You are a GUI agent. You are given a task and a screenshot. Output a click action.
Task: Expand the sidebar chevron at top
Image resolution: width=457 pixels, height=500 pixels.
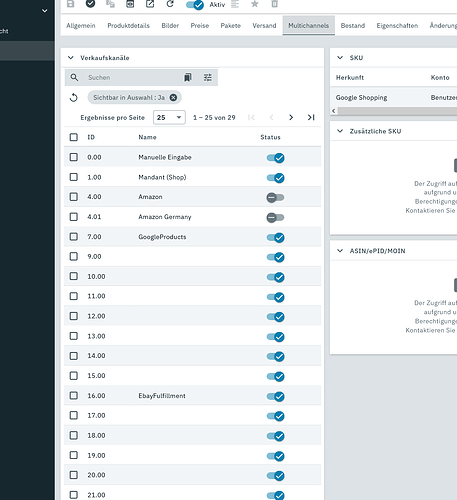click(44, 11)
